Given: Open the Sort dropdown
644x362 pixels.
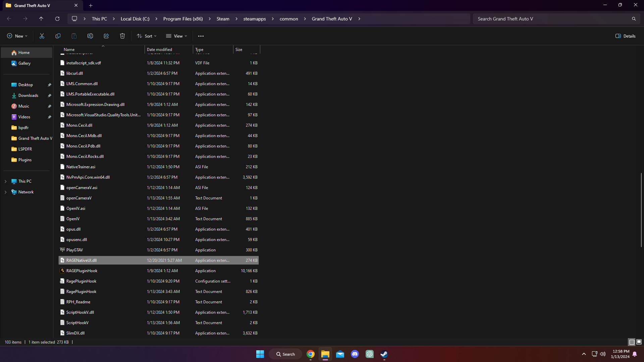Looking at the screenshot, I should pyautogui.click(x=147, y=36).
